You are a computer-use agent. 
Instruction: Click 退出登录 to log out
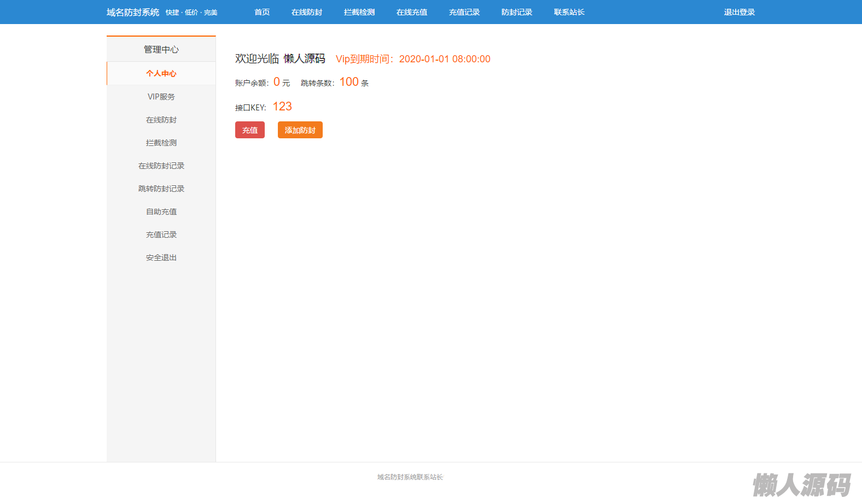point(739,12)
